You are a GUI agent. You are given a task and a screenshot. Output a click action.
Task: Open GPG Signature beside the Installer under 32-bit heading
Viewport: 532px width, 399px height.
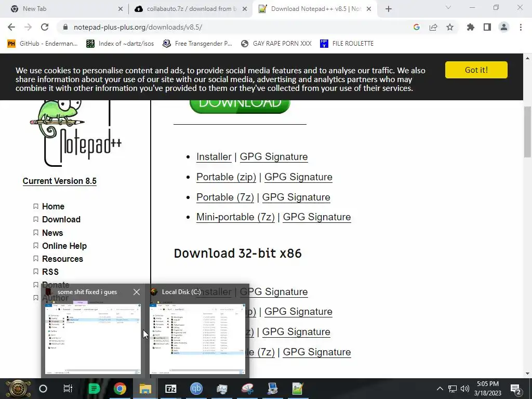pos(274,292)
